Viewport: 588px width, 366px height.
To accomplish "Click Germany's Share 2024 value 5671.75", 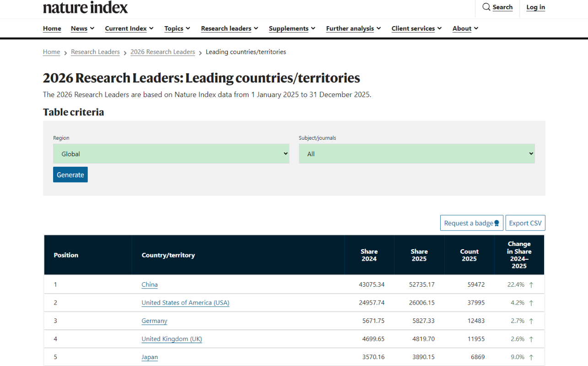I will click(x=373, y=321).
